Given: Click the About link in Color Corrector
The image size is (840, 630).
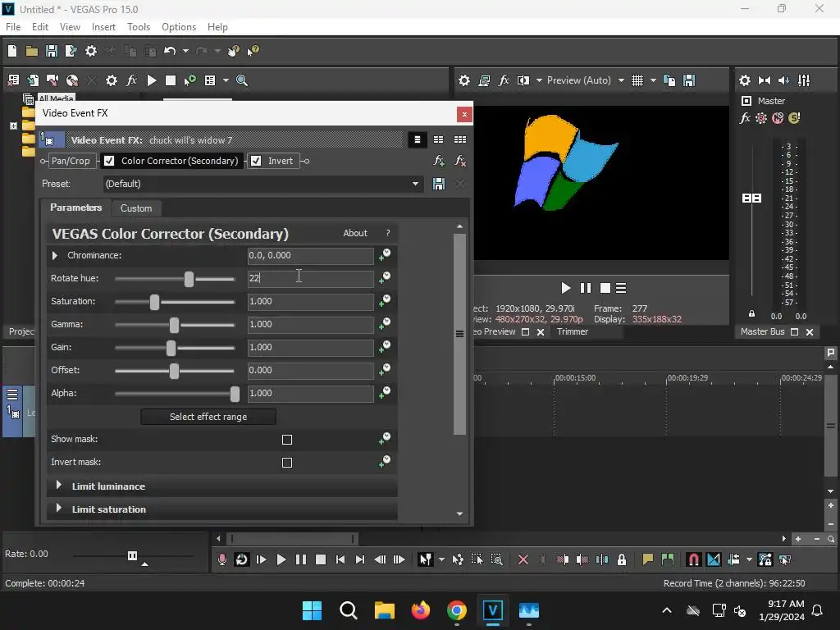Looking at the screenshot, I should pos(355,233).
